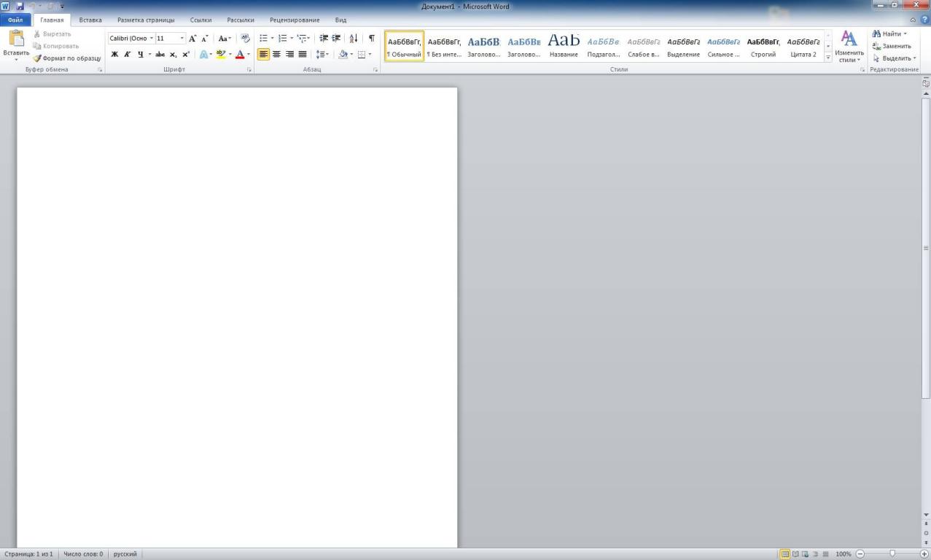
Task: Expand the Styles gallery with the More arrow
Action: tap(828, 58)
